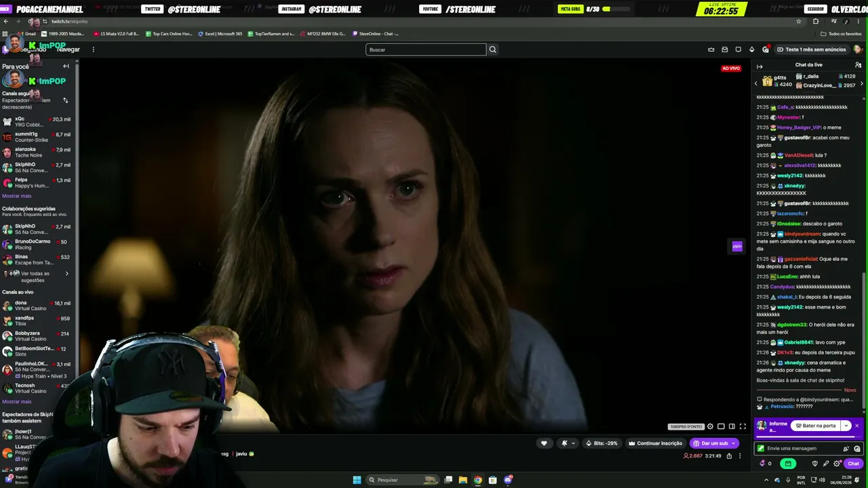Click the Bits -29% button
This screenshot has height=488, width=868.
[x=602, y=443]
